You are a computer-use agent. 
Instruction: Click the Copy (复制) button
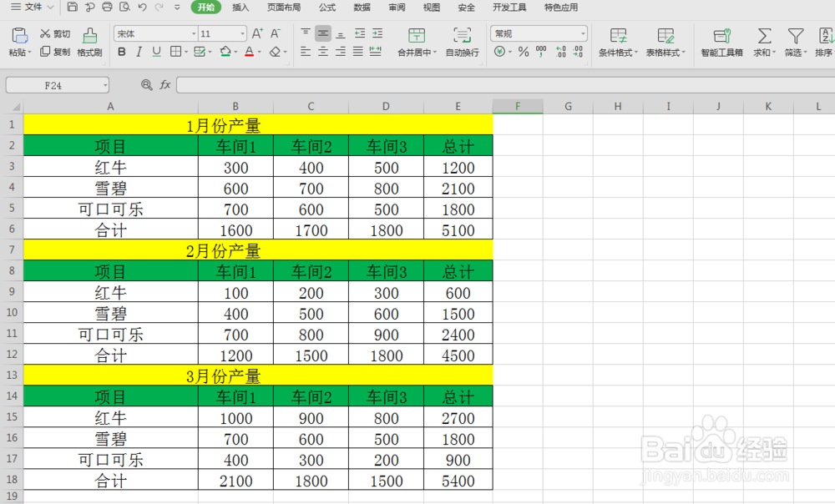click(55, 52)
